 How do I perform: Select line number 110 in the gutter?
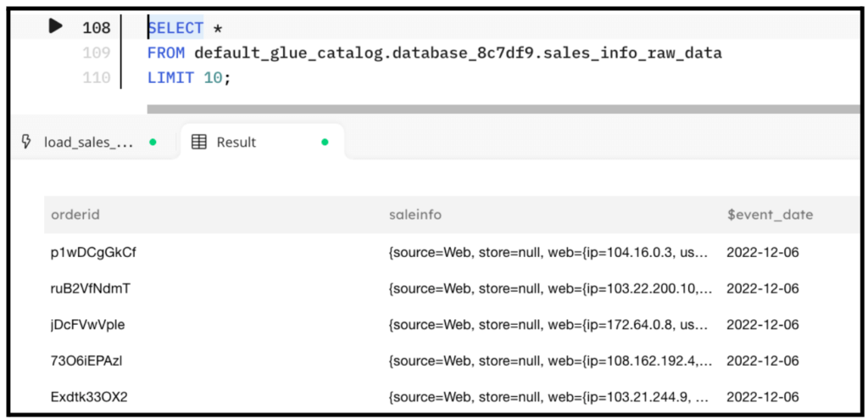(x=97, y=78)
